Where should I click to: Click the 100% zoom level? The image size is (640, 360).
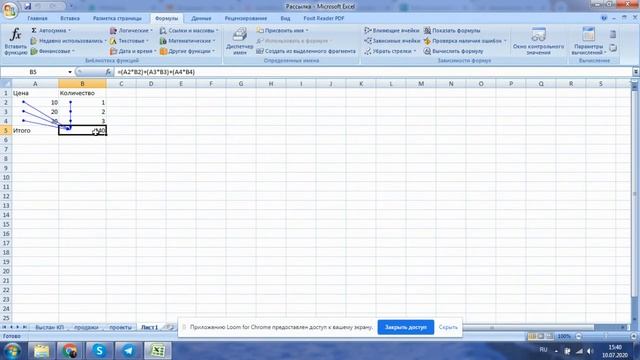pos(564,336)
